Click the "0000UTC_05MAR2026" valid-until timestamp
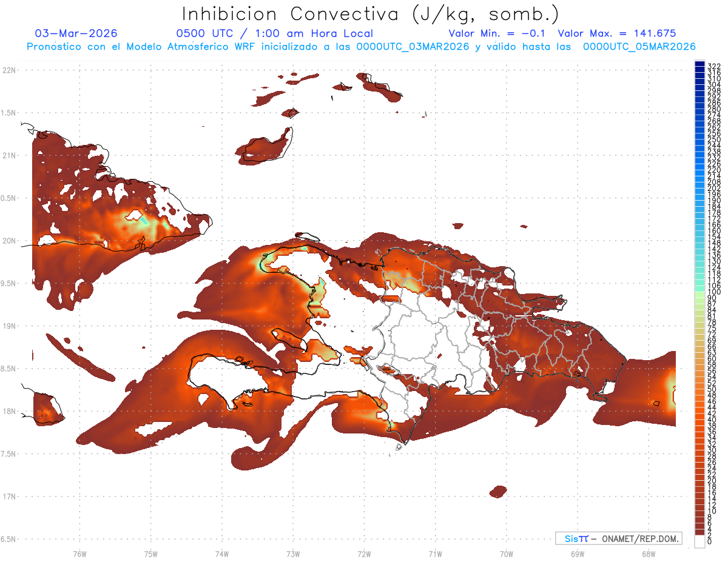The height and width of the screenshot is (562, 728). pyautogui.click(x=639, y=47)
